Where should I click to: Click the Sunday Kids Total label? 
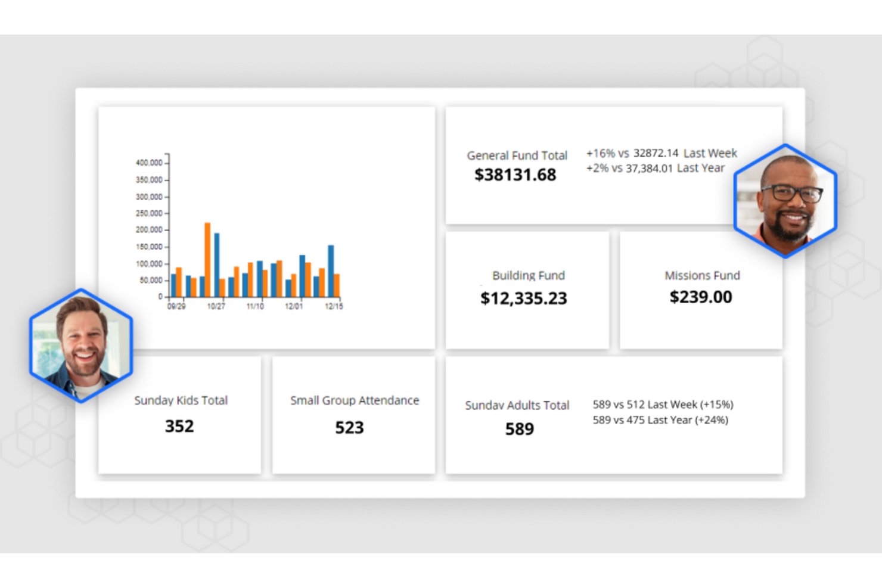pyautogui.click(x=181, y=400)
